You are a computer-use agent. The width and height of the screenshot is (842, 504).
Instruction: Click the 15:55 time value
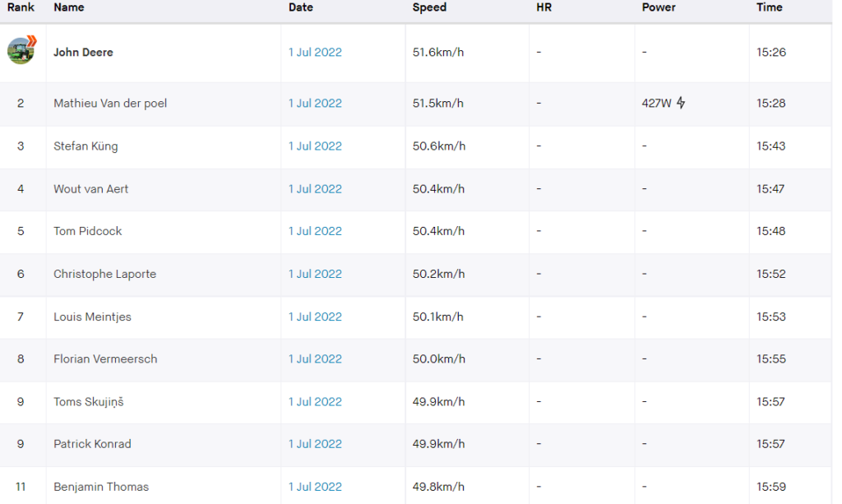(771, 358)
